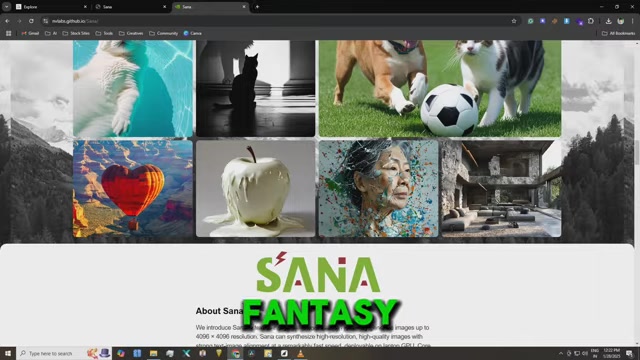The image size is (640, 360).
Task: Open the Creatives bookmarks folder
Action: point(131,33)
